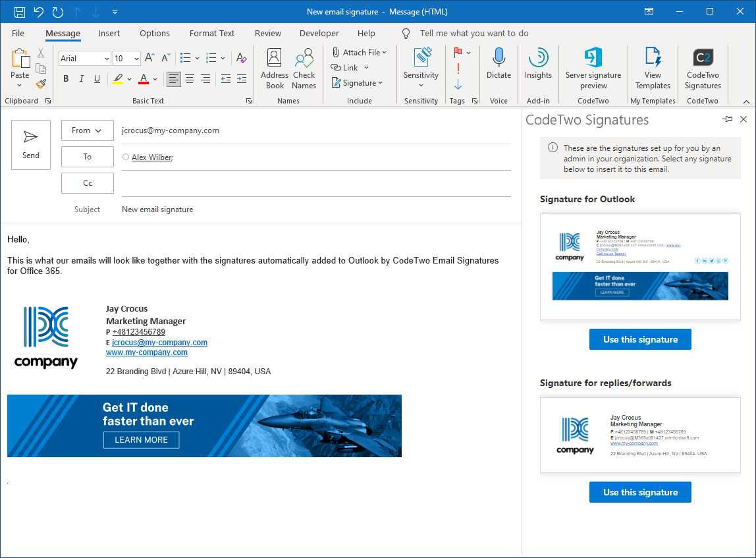Toggle Italic text formatting

click(x=82, y=79)
